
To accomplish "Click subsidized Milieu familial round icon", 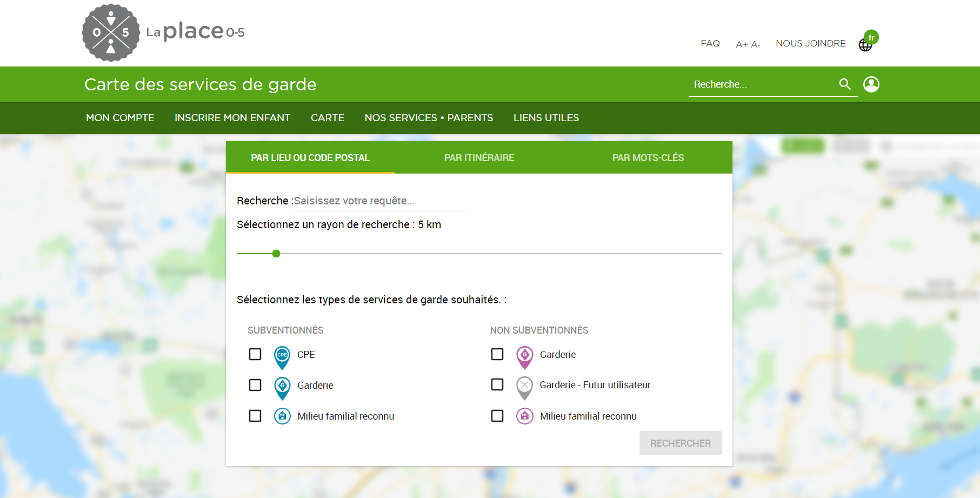I will point(282,416).
